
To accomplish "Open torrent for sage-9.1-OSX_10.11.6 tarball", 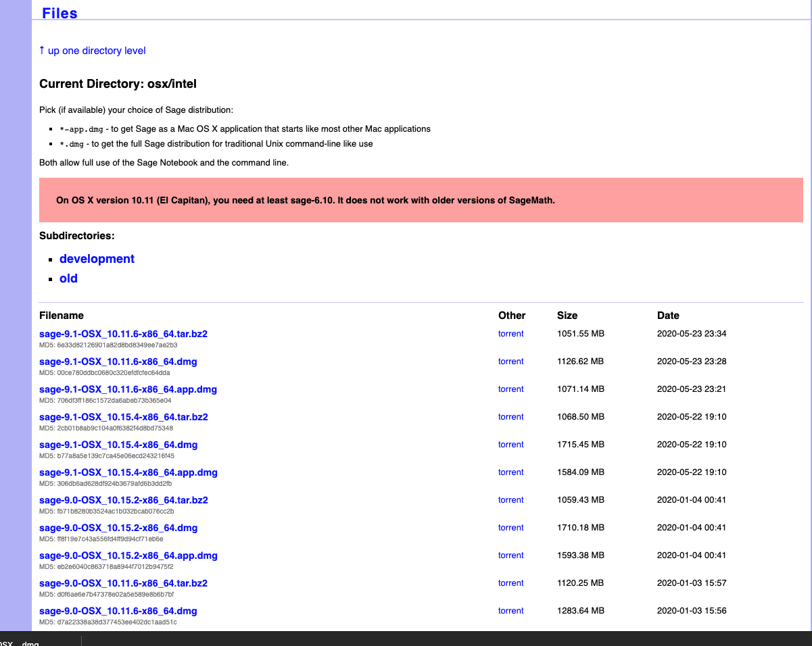I will [x=510, y=333].
